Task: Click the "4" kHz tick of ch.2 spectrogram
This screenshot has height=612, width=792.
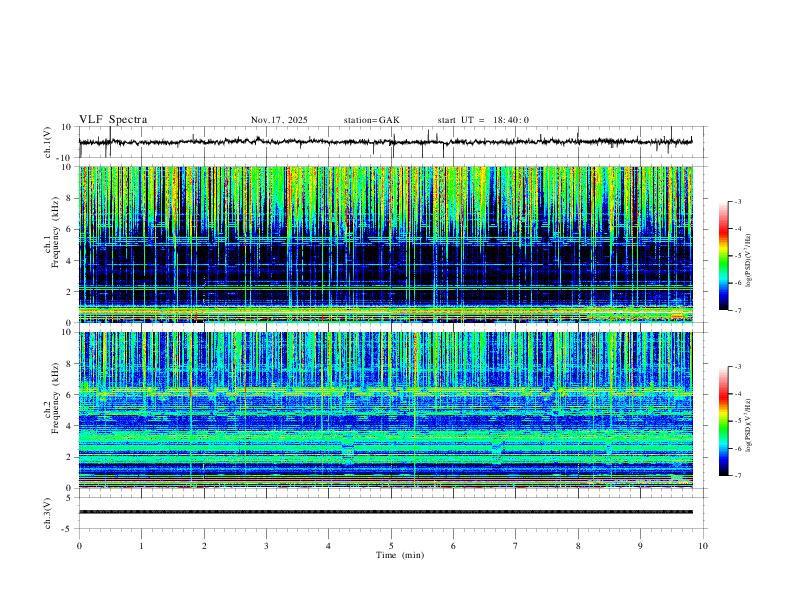Action: pyautogui.click(x=70, y=426)
